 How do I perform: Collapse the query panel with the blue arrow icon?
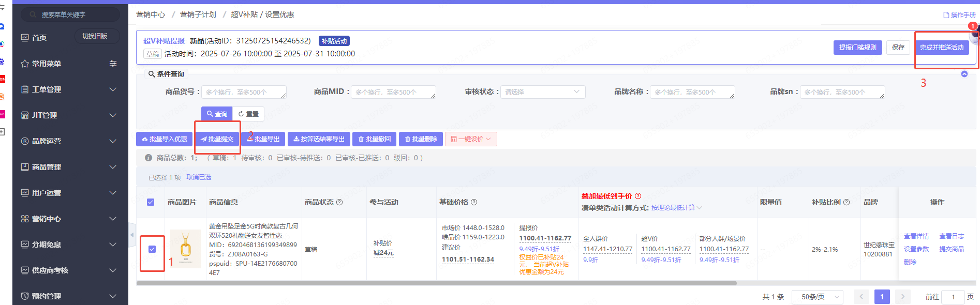[964, 74]
